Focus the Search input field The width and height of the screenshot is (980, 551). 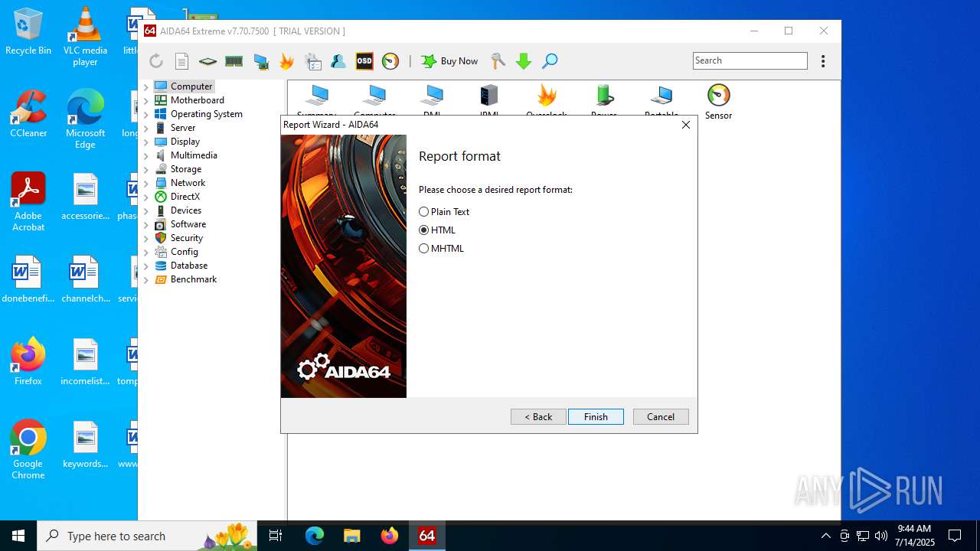point(750,60)
